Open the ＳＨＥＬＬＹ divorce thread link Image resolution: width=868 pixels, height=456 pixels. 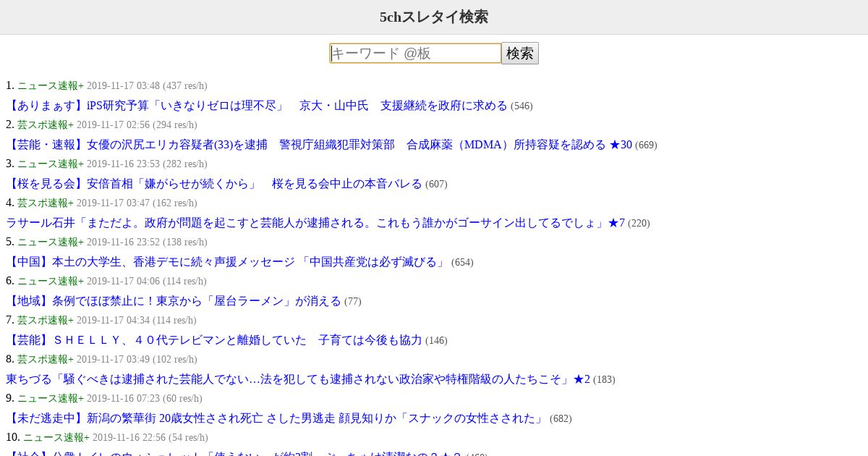coord(214,340)
